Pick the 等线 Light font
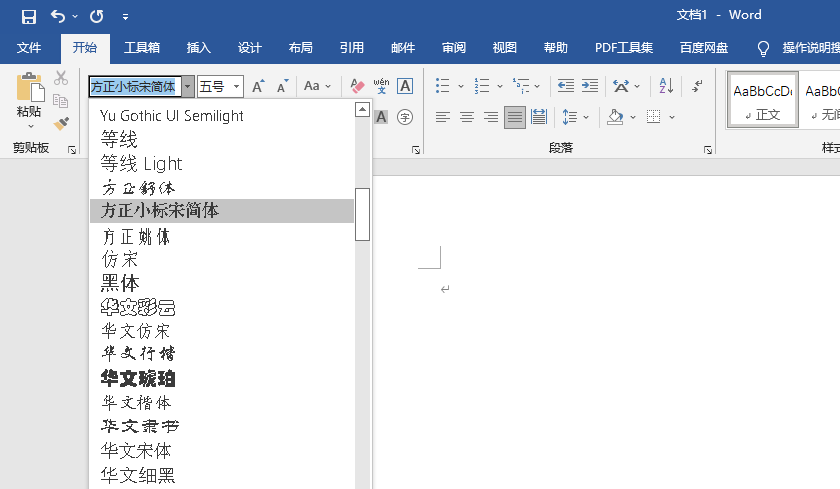The height and width of the screenshot is (489, 840). (222, 163)
